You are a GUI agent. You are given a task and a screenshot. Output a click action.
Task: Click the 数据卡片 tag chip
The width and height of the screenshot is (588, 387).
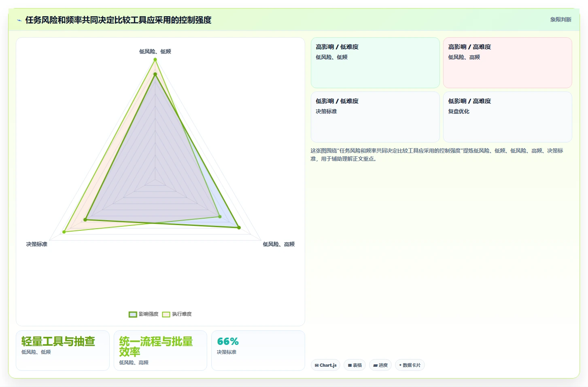click(410, 365)
